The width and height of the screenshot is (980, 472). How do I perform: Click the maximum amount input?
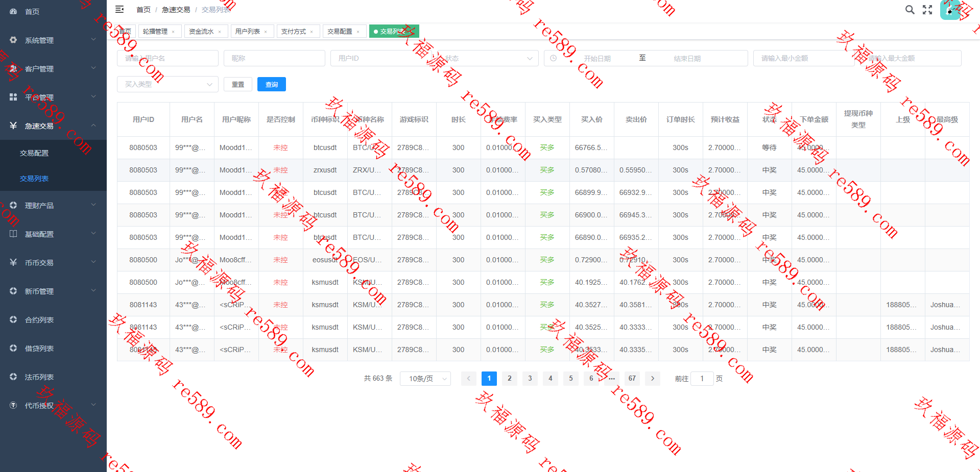[911, 58]
